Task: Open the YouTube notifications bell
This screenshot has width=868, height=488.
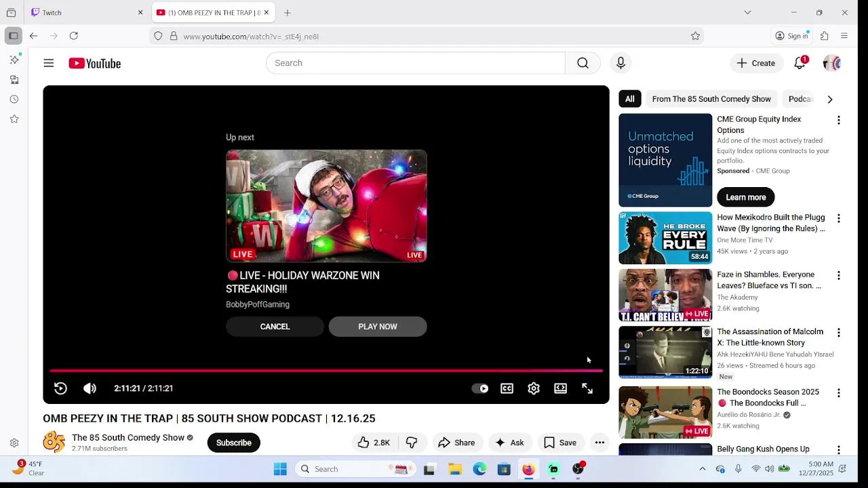Action: pos(800,63)
